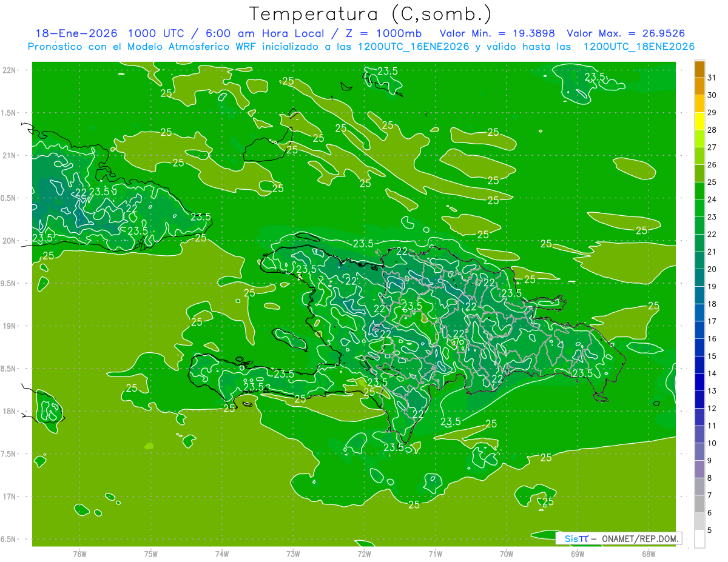Screen dimensions: 728x562
Task: Click the '31' label on the color scale
Action: pos(712,78)
